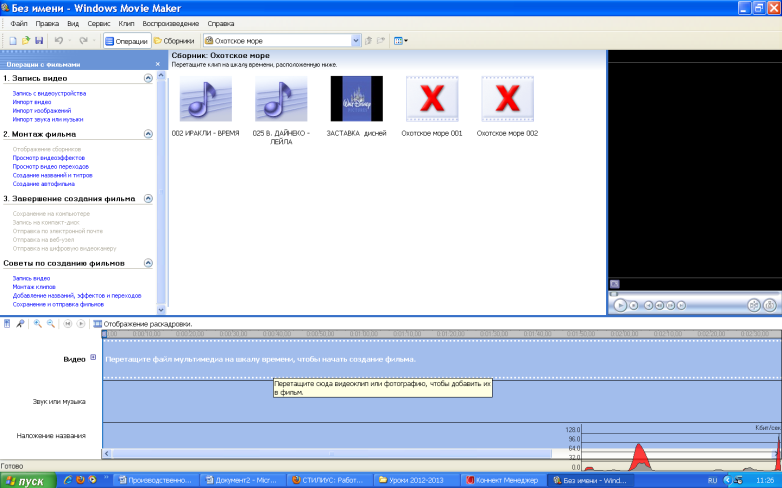Open a project with the folder icon
This screenshot has width=782, height=488.
26,41
